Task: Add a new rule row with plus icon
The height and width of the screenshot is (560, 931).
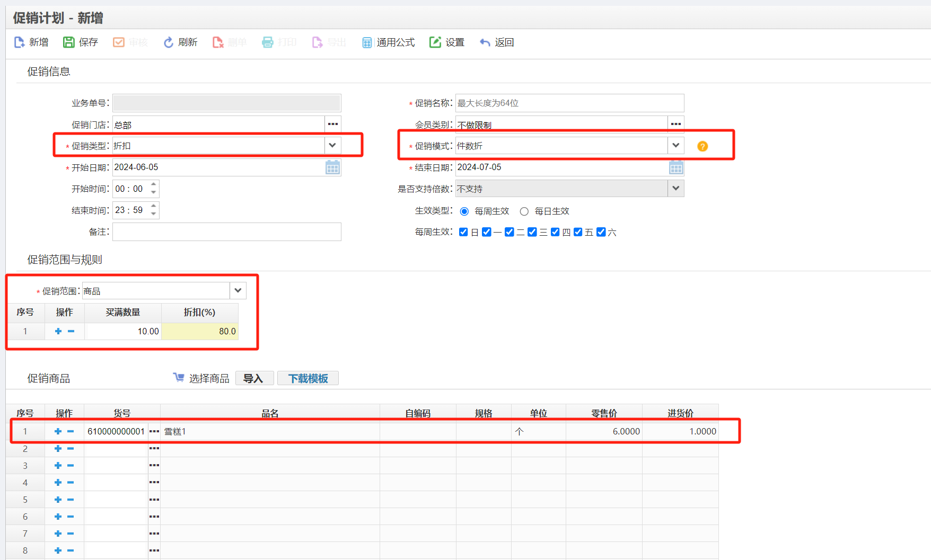Action: (58, 331)
